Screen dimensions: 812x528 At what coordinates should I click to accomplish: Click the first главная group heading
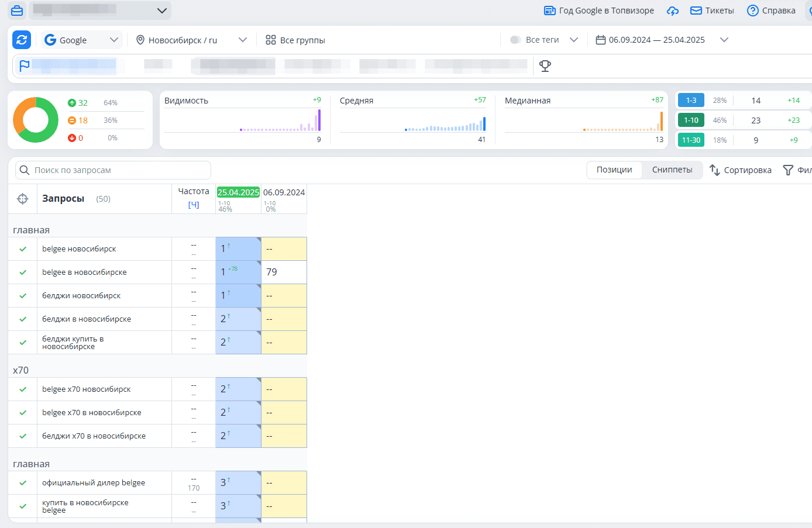coord(31,230)
